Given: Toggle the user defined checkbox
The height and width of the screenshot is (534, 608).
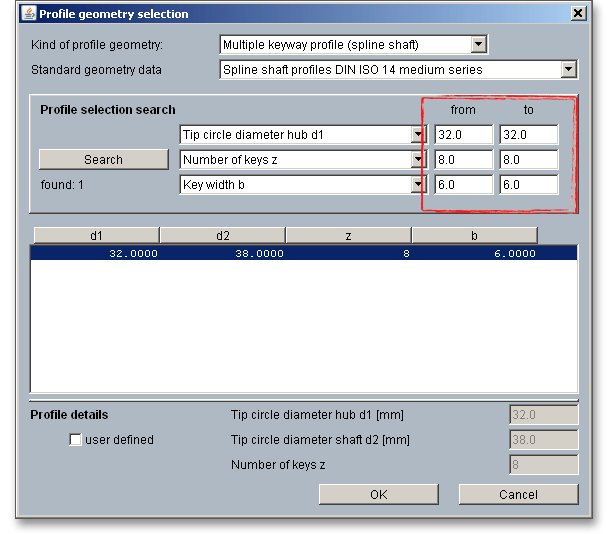Looking at the screenshot, I should click(76, 440).
